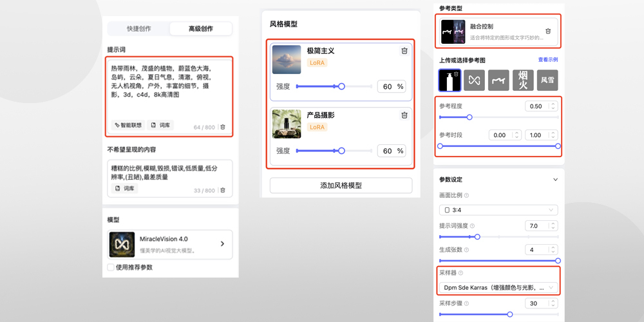Click the left handle of 参考时段 slider
644x322 pixels.
(440, 146)
